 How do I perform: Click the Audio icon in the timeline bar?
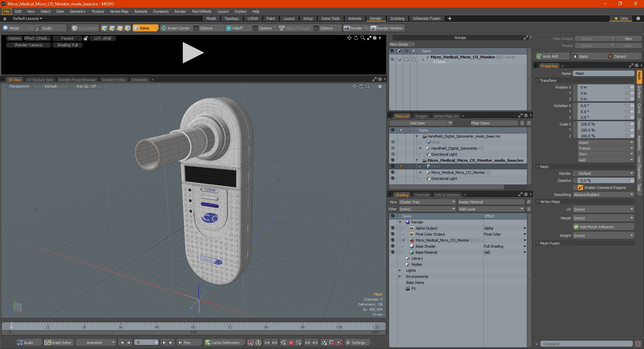(x=20, y=343)
